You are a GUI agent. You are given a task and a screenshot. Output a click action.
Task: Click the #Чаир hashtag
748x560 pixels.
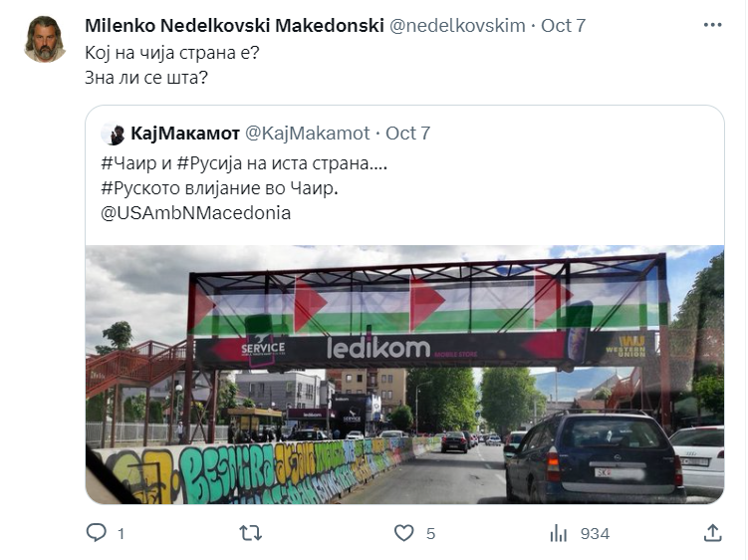[x=128, y=163]
